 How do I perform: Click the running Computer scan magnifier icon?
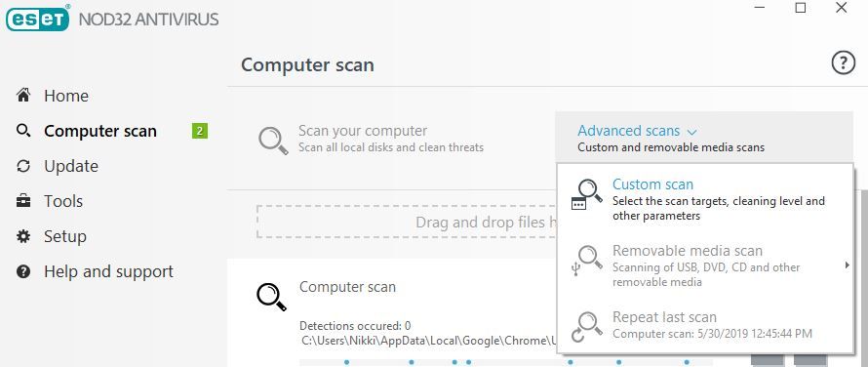pyautogui.click(x=272, y=297)
